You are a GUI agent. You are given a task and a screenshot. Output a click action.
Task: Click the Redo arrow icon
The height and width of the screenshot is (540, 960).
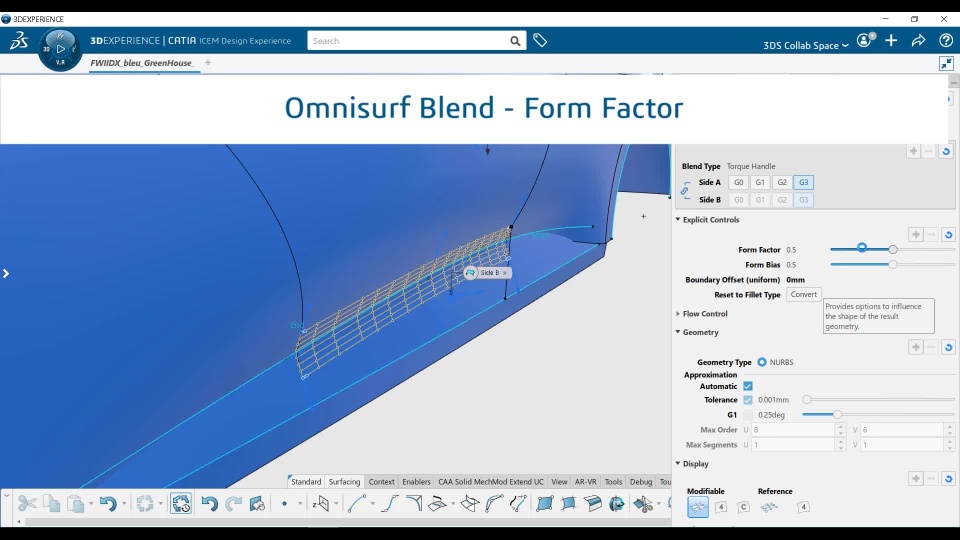[x=233, y=503]
